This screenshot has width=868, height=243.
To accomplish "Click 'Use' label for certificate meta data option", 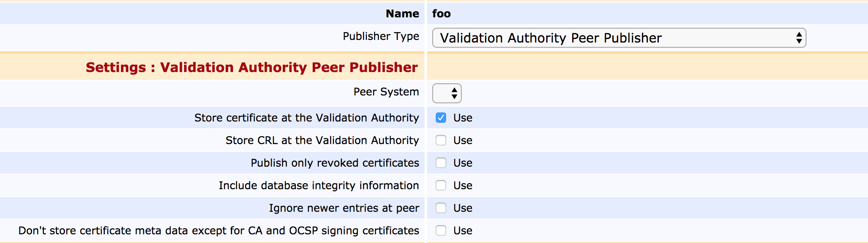I will click(463, 230).
